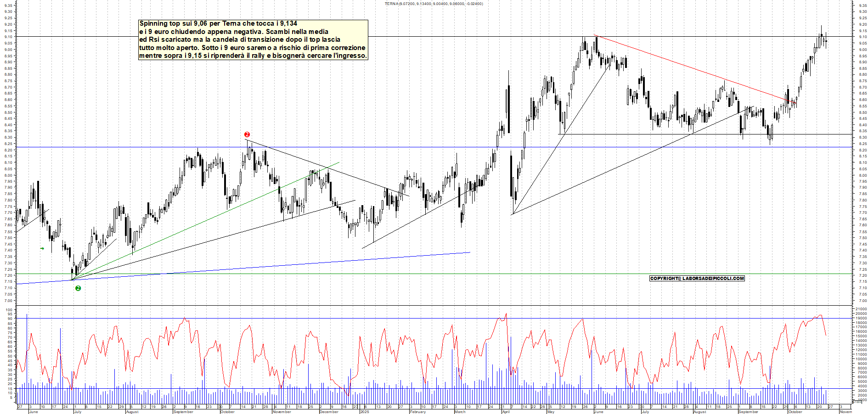Click the December label on time axis
Screen dimensions: 868x414
point(329,412)
